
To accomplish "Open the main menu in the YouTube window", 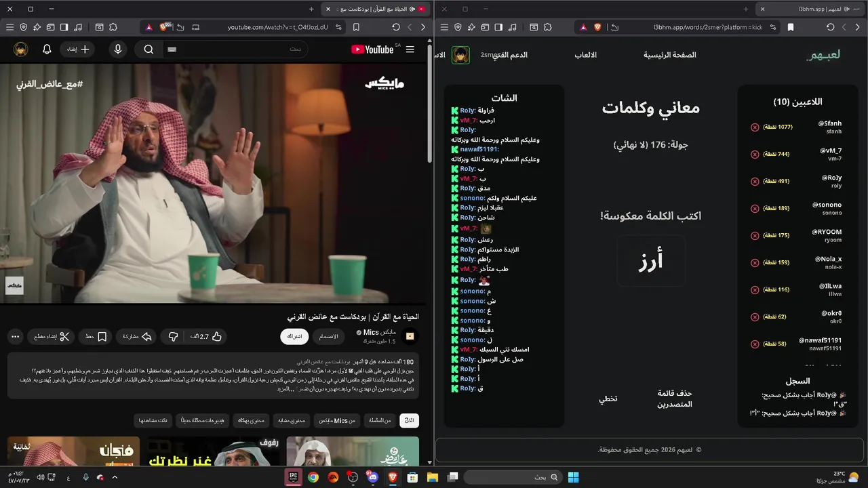I will point(9,27).
